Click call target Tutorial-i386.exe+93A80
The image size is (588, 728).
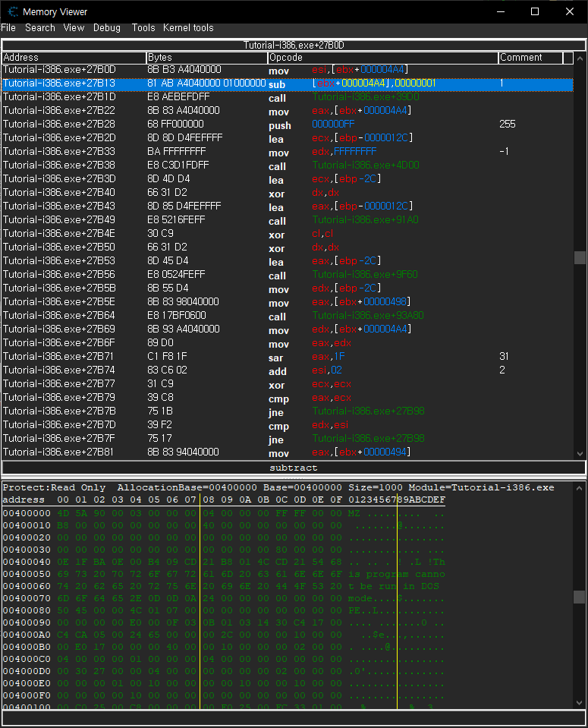tap(368, 316)
